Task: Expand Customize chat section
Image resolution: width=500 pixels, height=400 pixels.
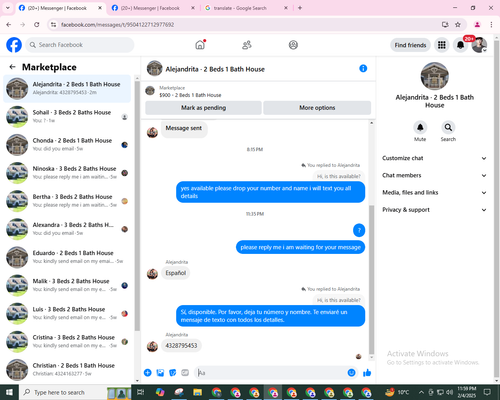Action: [434, 158]
